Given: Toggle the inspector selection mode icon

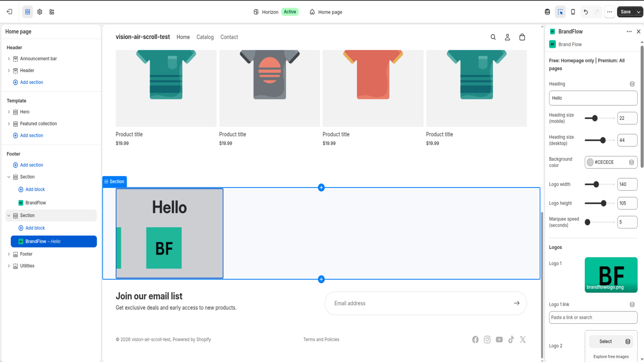Looking at the screenshot, I should point(560,12).
